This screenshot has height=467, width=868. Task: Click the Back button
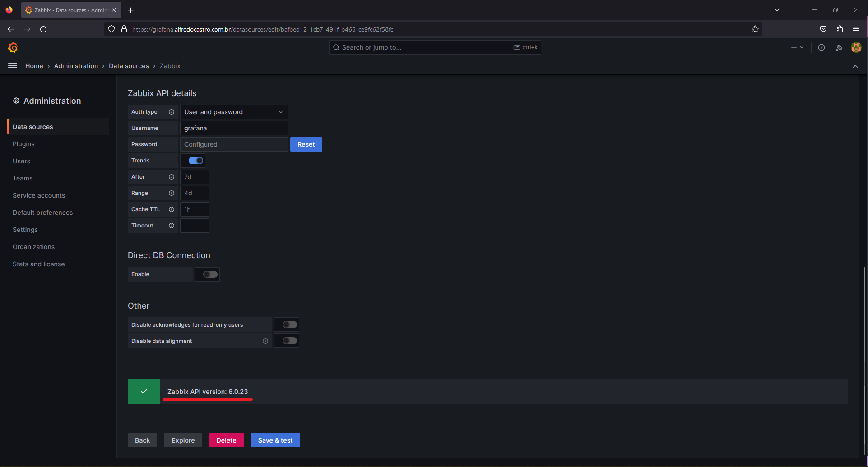coord(142,440)
